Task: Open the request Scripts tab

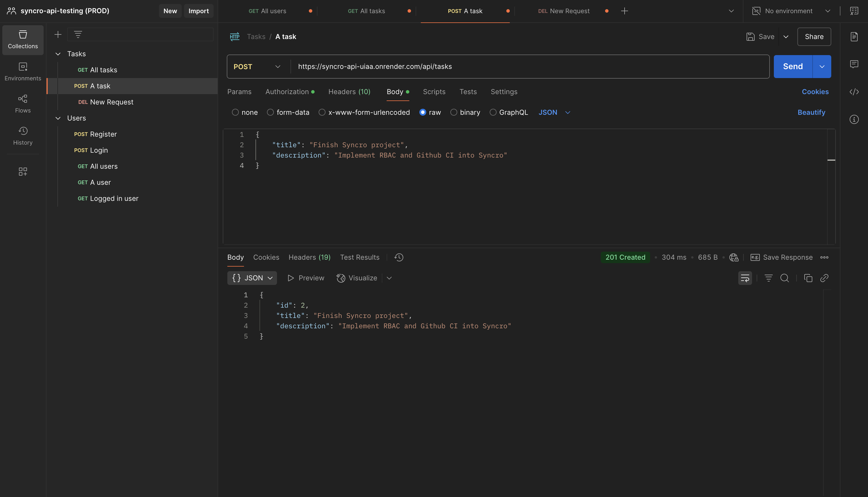Action: 434,92
